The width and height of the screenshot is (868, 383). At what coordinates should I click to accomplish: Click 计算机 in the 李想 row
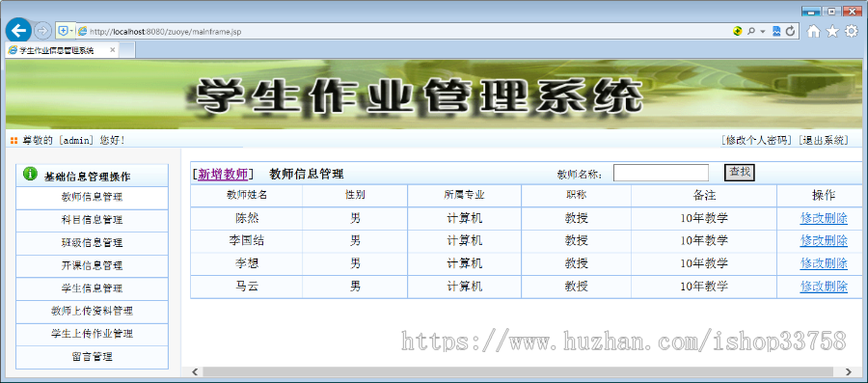(x=465, y=263)
